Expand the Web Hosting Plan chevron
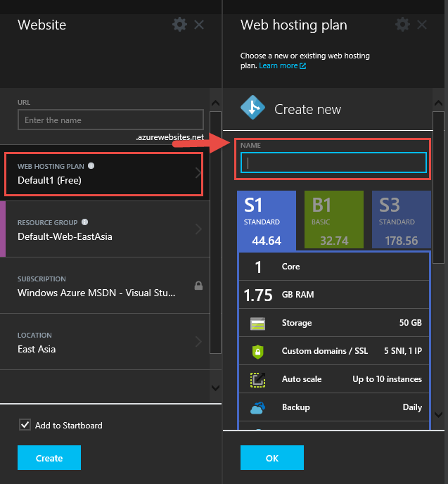The height and width of the screenshot is (484, 448). (198, 173)
